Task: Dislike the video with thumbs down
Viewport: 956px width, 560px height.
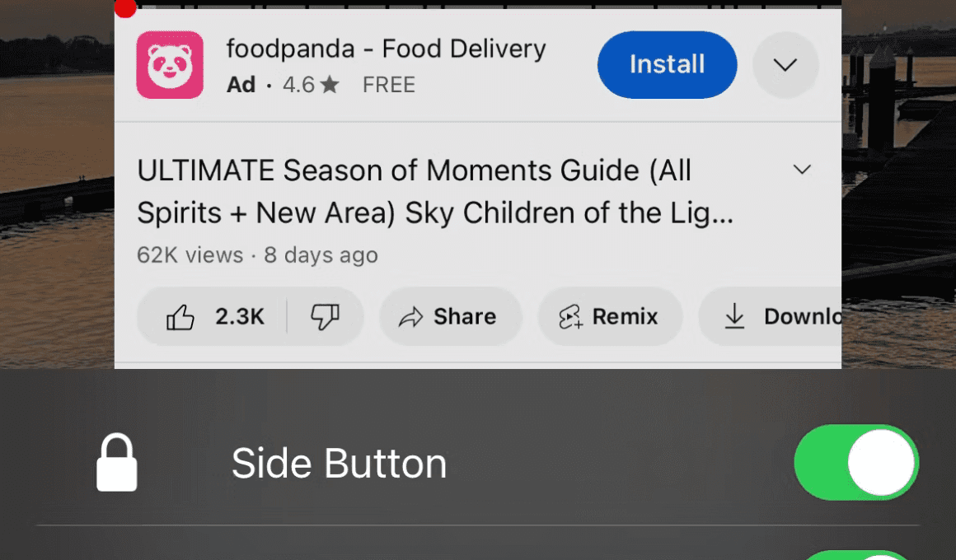Action: click(x=325, y=317)
